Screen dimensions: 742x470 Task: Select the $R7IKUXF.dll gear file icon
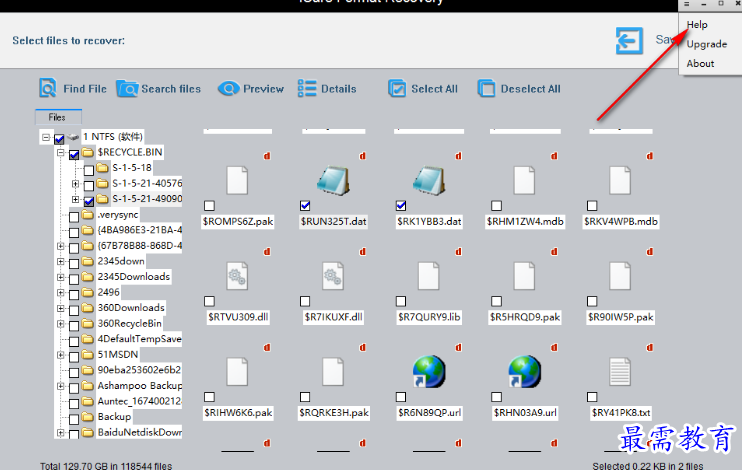(333, 276)
